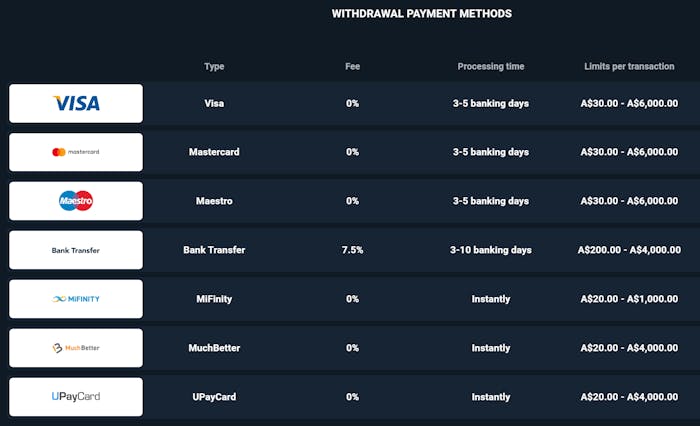Click the Bank Transfer type text
The width and height of the screenshot is (700, 426).
[x=214, y=250]
